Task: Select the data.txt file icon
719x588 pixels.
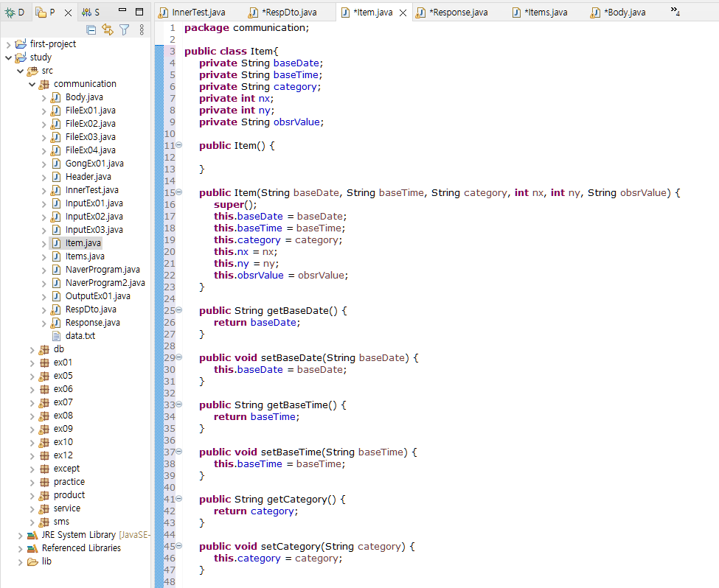Action: tap(56, 336)
